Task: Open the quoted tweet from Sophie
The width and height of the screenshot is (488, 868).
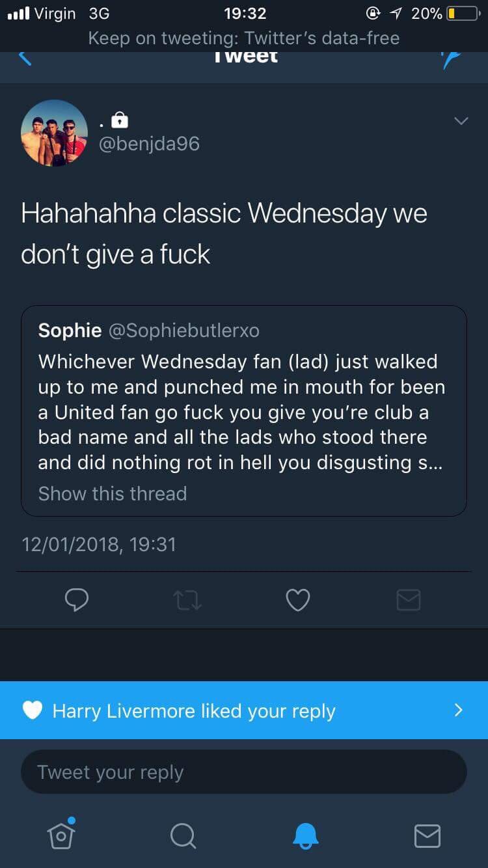Action: click(243, 410)
